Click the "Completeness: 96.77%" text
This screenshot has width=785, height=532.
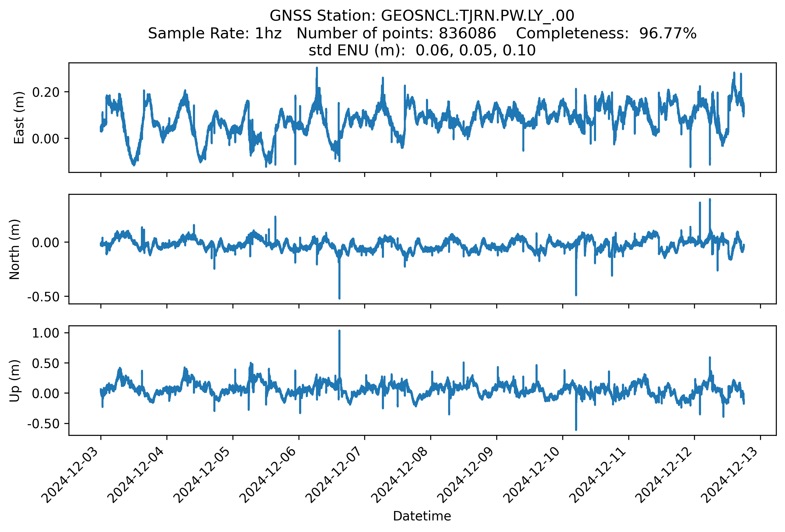[606, 33]
